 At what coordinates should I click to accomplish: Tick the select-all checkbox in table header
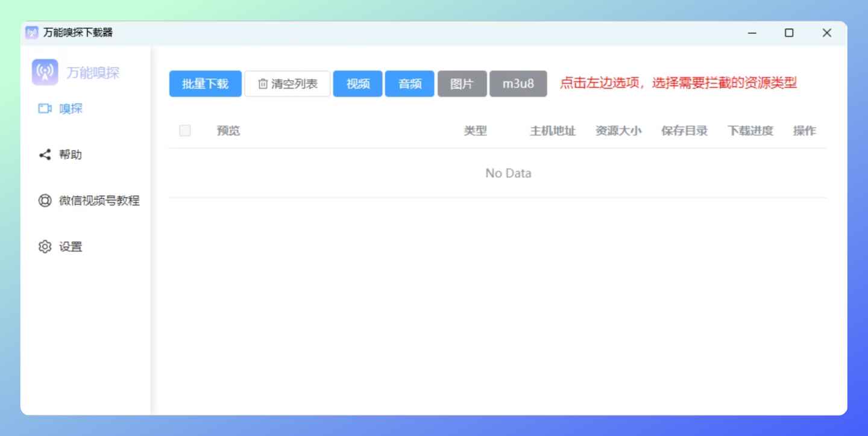185,131
